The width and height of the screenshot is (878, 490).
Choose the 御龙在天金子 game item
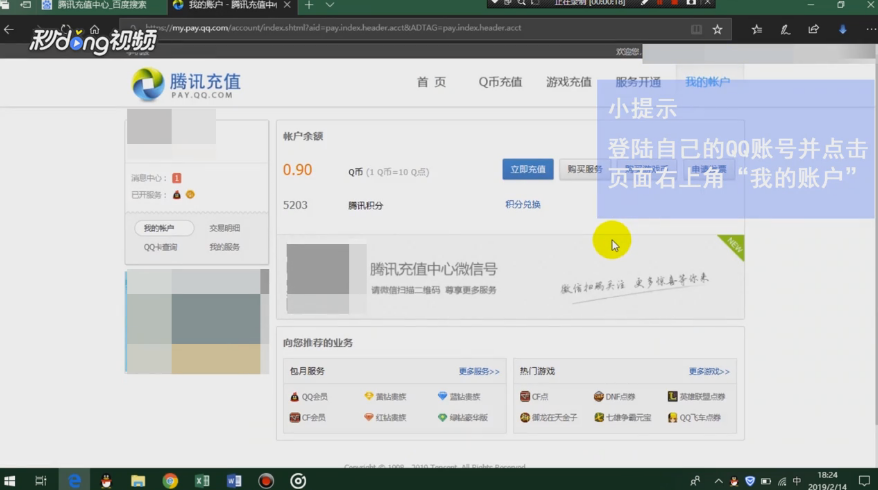(x=548, y=418)
